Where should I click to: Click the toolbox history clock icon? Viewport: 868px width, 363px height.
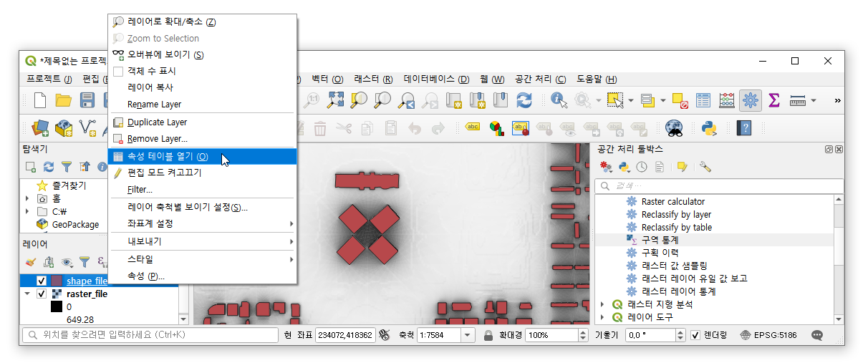point(641,167)
